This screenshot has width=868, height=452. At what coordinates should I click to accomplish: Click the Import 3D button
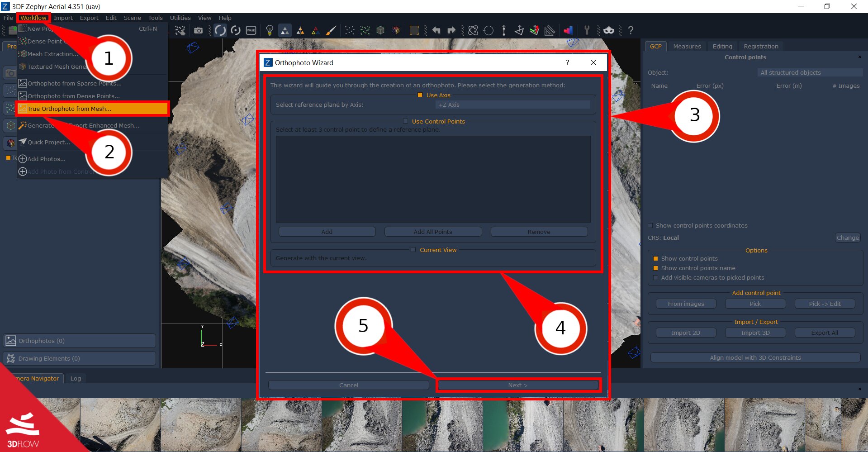(755, 333)
